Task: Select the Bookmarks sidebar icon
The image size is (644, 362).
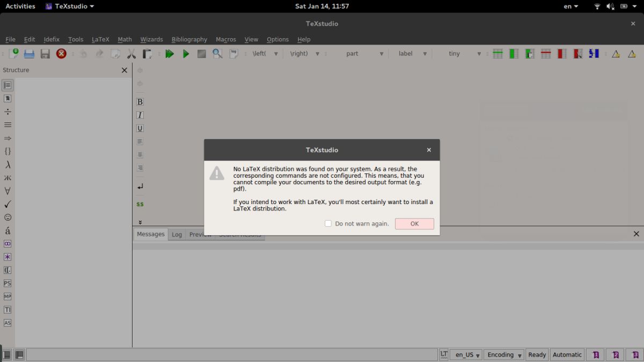Action: (x=8, y=98)
